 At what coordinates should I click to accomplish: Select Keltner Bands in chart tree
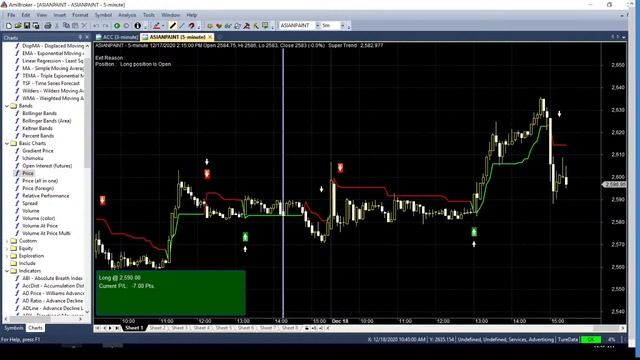pos(37,128)
